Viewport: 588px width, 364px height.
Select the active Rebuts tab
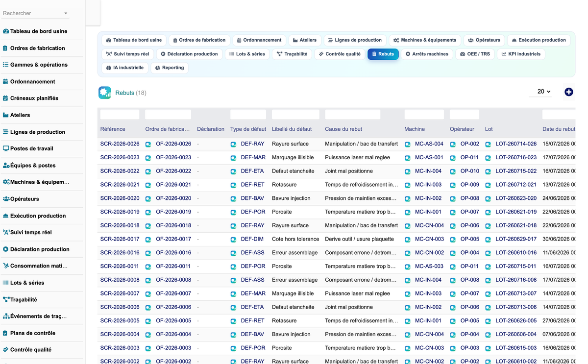[383, 54]
